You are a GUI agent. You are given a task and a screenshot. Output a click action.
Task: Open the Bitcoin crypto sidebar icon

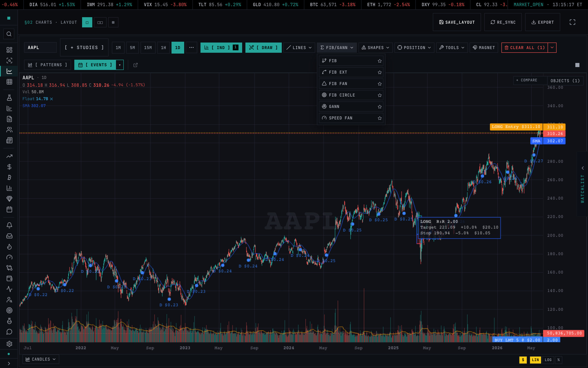coord(9,178)
